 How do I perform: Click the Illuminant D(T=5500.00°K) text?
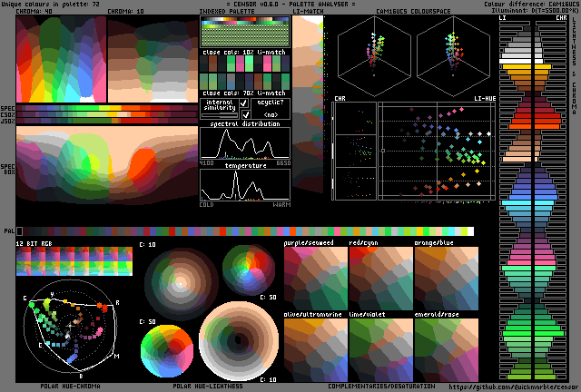pyautogui.click(x=535, y=11)
